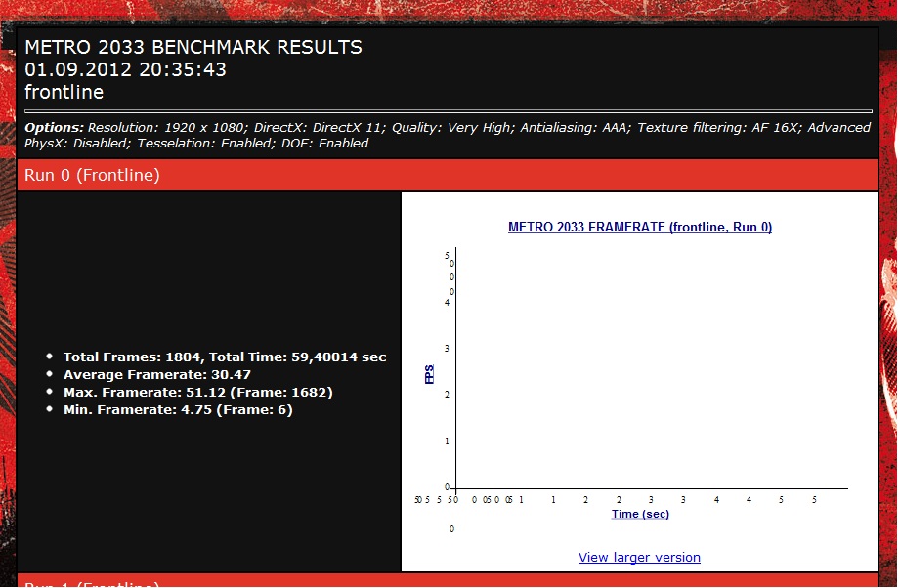Select the METRO 2033 BENCHMARK RESULTS heading
900x588 pixels.
click(x=193, y=47)
